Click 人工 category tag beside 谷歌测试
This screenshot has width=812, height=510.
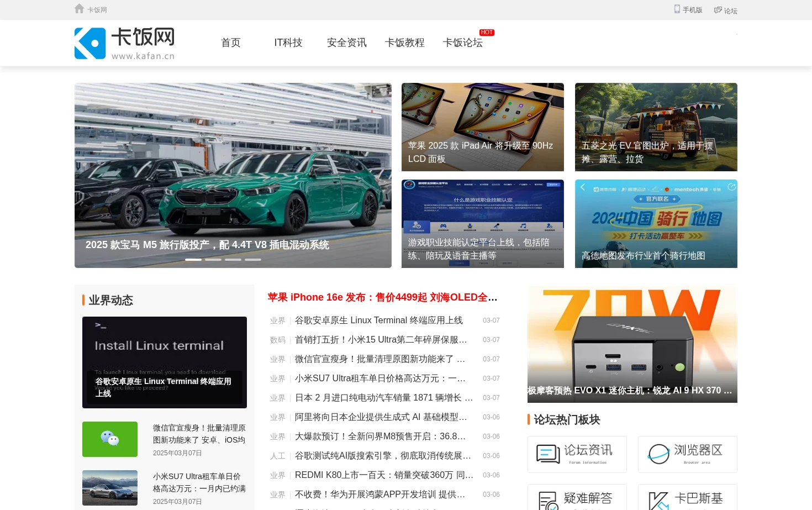[x=278, y=456]
